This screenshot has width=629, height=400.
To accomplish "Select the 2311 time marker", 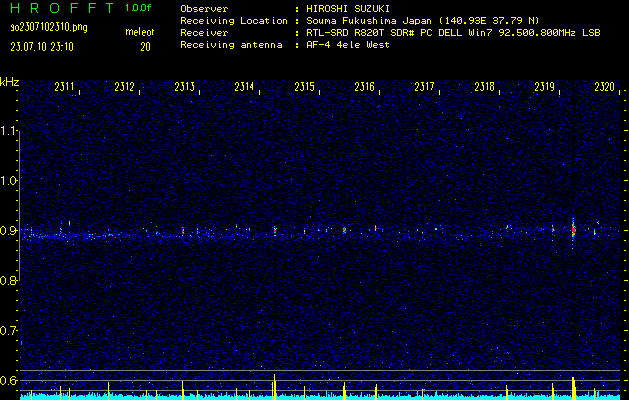I will point(65,88).
